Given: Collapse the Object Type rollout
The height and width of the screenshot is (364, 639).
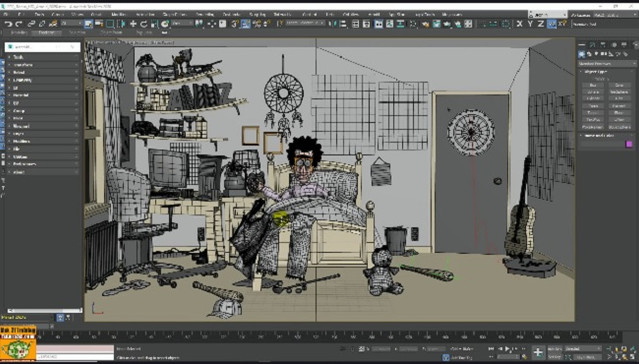Looking at the screenshot, I should tap(596, 71).
